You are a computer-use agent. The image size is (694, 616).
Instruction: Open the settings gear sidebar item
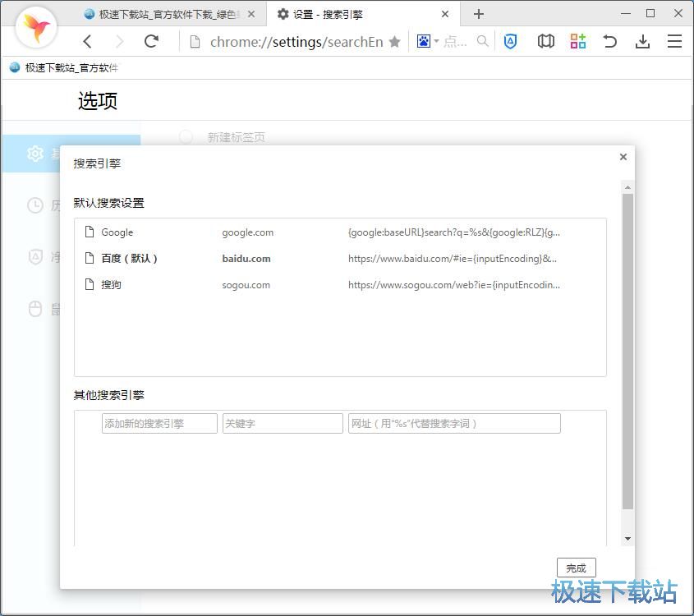[x=35, y=154]
